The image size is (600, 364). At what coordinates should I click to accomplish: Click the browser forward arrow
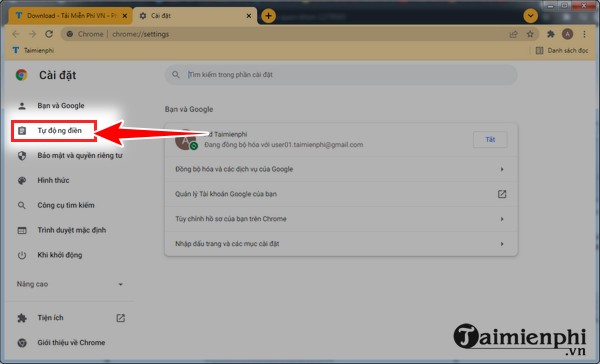point(33,34)
